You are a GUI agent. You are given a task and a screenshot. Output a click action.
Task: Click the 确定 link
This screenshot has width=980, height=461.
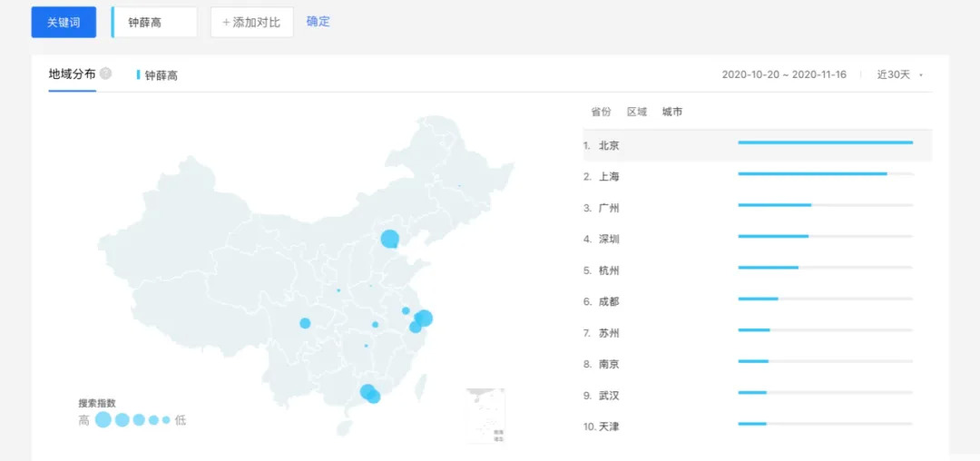tap(318, 21)
